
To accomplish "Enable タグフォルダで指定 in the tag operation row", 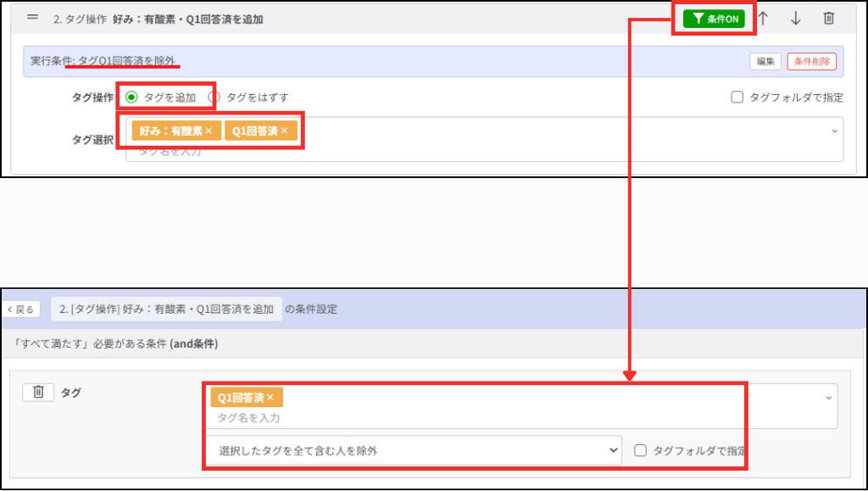I will [737, 98].
